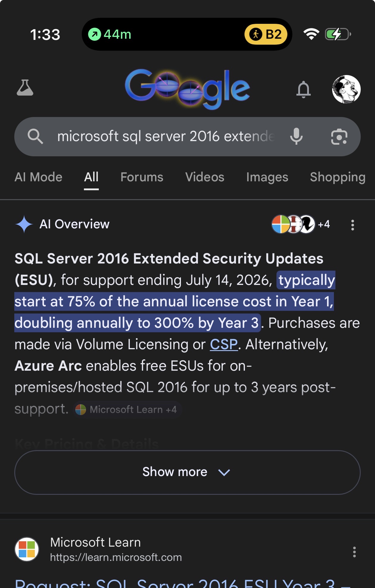
Task: Tap the search query text field
Action: tap(165, 137)
